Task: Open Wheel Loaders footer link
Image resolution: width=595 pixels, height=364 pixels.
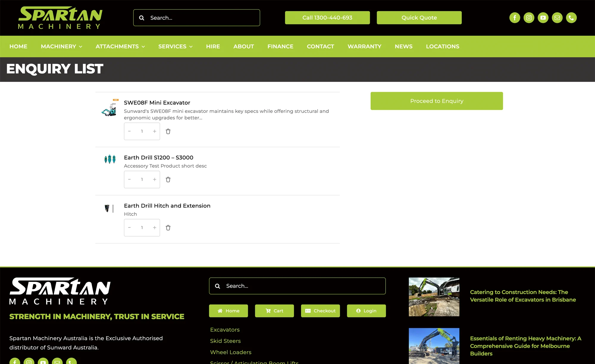Action: [x=231, y=352]
